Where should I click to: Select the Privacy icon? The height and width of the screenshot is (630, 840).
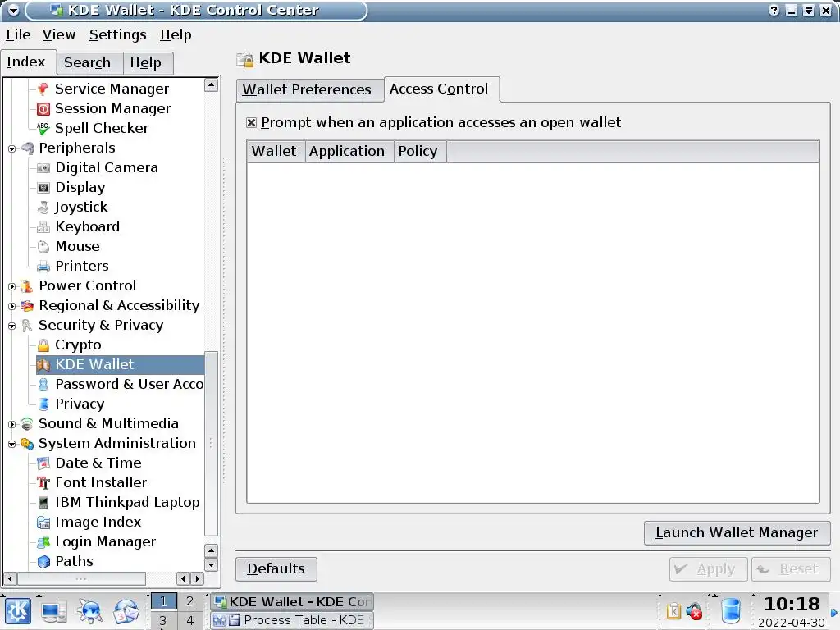pyautogui.click(x=43, y=404)
